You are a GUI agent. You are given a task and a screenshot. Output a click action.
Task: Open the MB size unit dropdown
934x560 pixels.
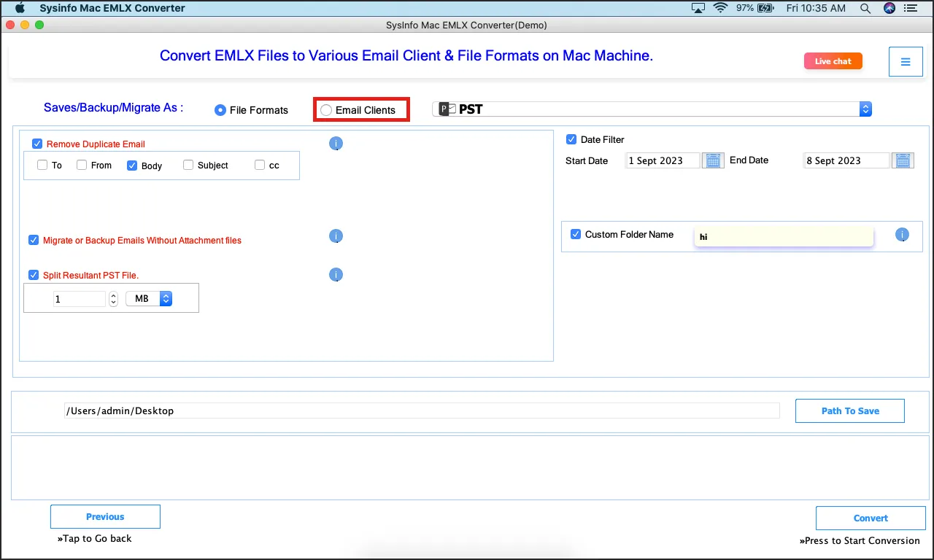click(149, 298)
